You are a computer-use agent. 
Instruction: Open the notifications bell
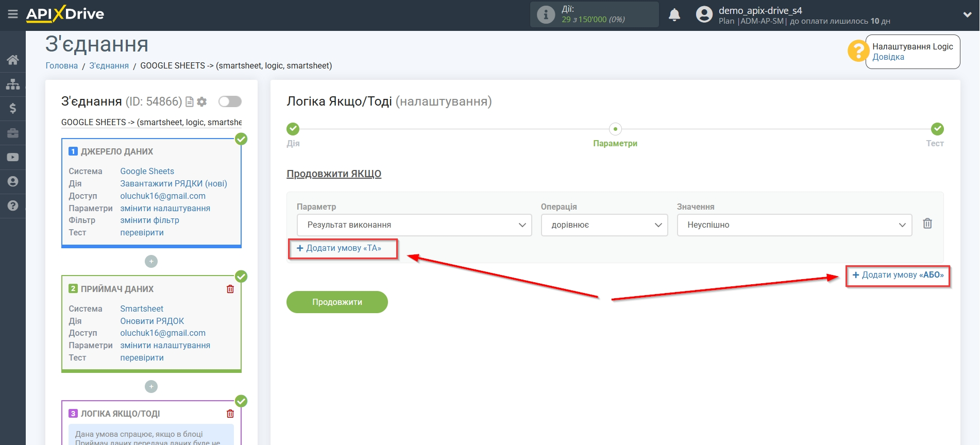tap(674, 15)
